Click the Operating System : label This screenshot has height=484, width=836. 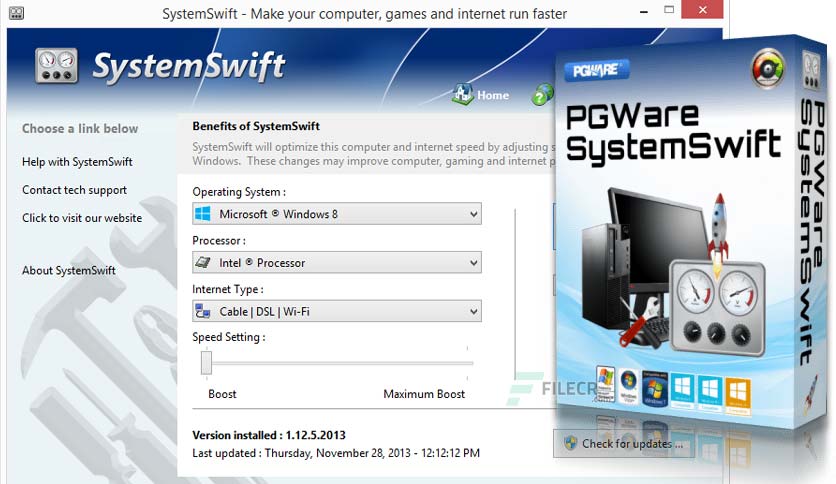(239, 192)
